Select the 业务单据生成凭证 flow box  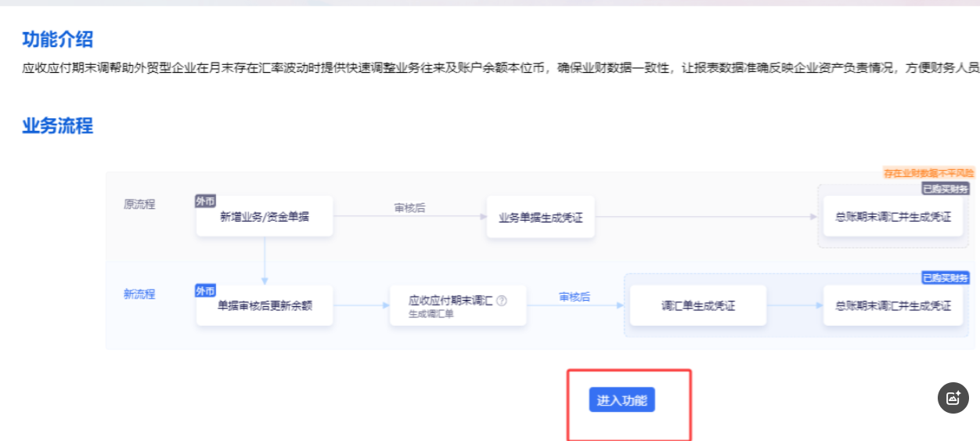[x=541, y=217]
